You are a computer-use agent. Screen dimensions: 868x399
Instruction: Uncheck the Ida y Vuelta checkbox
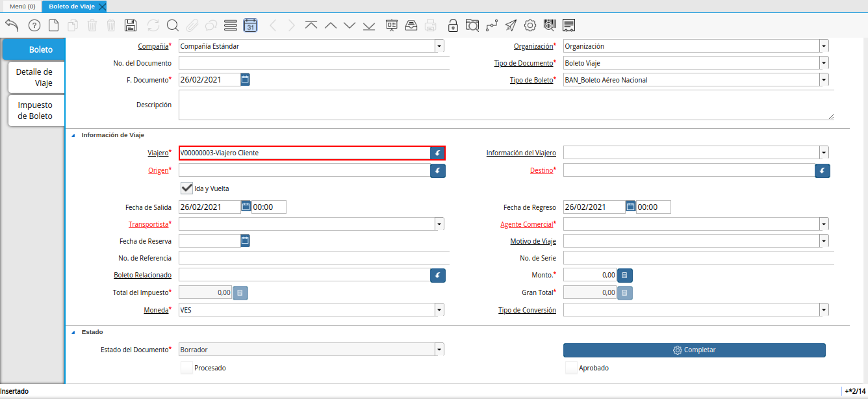[x=186, y=188]
